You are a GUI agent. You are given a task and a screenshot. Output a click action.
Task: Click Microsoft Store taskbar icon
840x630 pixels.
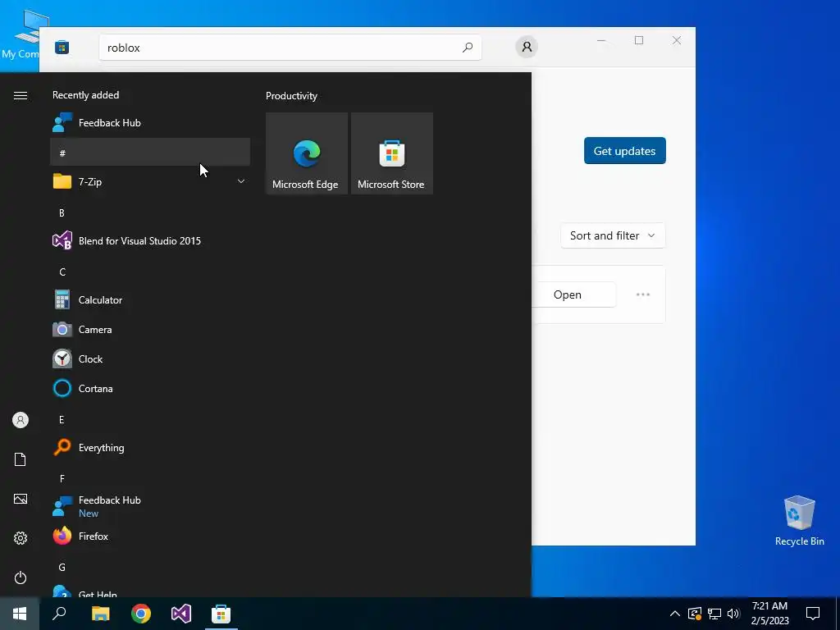(221, 614)
